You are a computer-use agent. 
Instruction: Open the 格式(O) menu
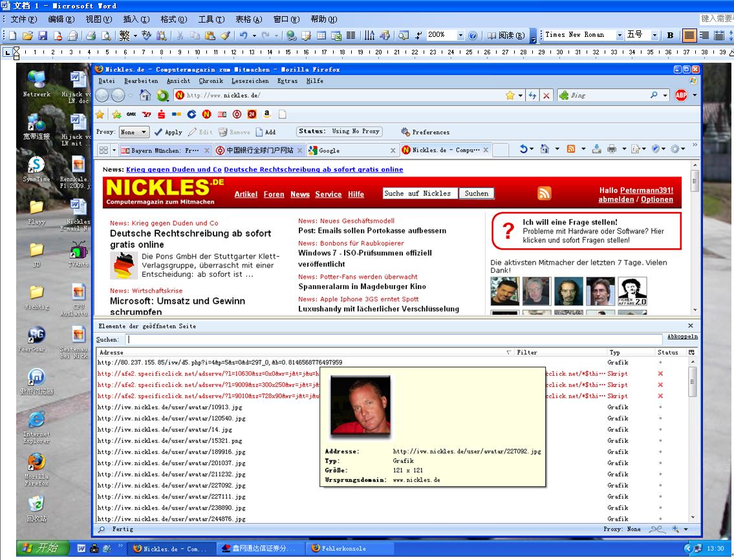coord(174,19)
